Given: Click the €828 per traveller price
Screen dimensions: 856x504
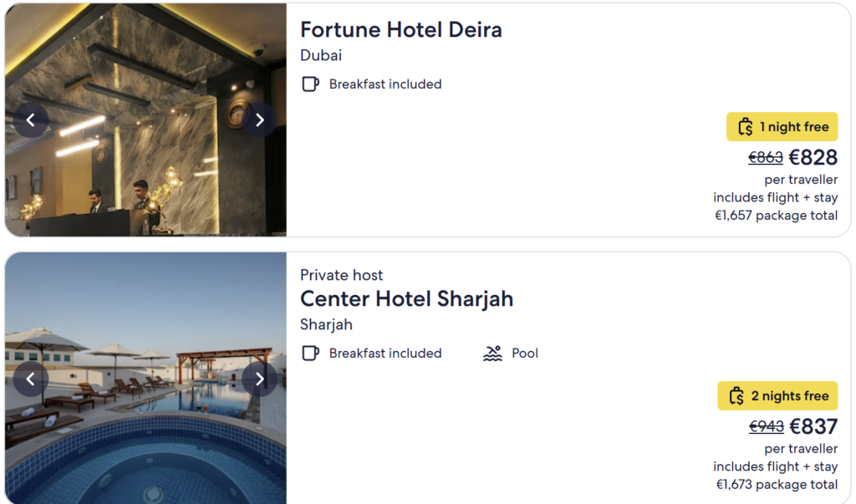Looking at the screenshot, I should coord(815,157).
